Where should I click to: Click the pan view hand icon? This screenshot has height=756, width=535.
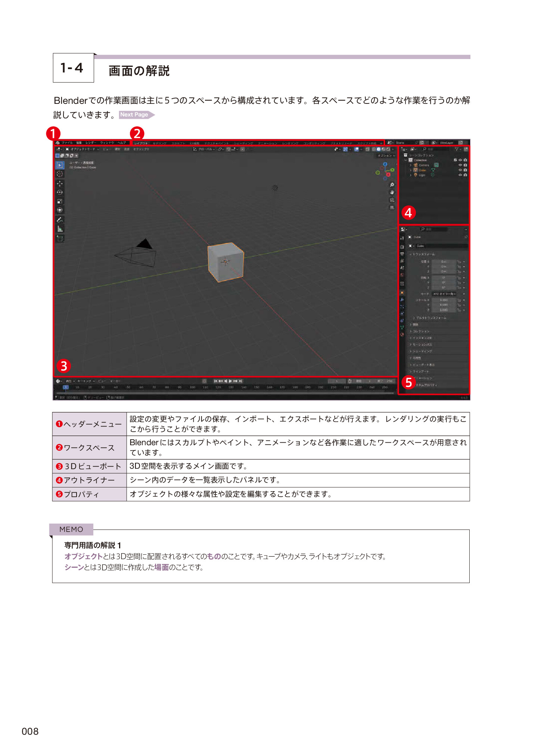392,192
